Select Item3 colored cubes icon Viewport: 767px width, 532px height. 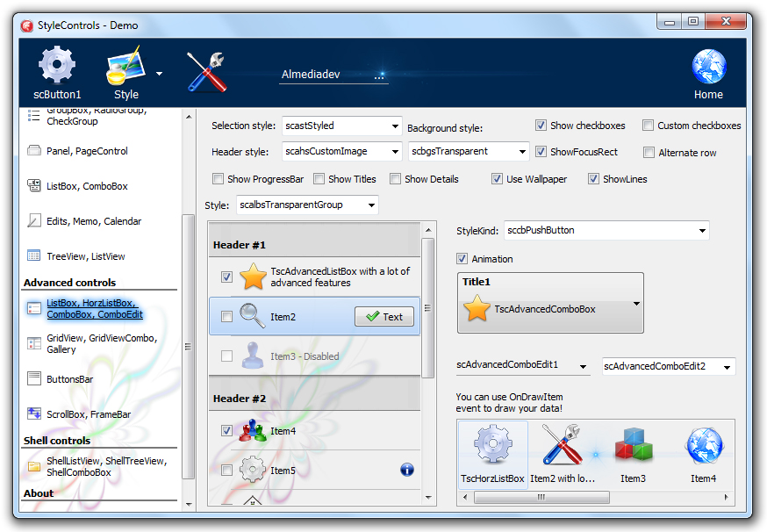634,444
